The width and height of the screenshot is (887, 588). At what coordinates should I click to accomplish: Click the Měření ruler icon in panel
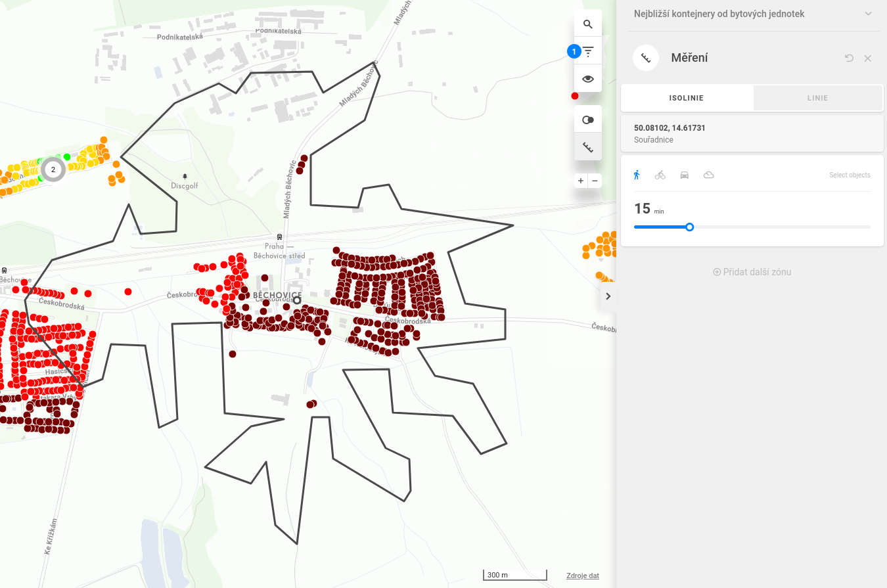(x=646, y=58)
